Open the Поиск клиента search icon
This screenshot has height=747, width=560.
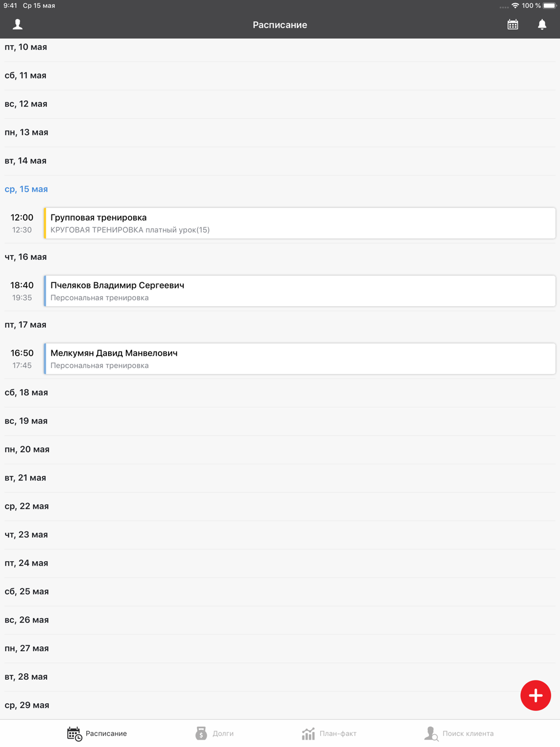click(x=431, y=734)
